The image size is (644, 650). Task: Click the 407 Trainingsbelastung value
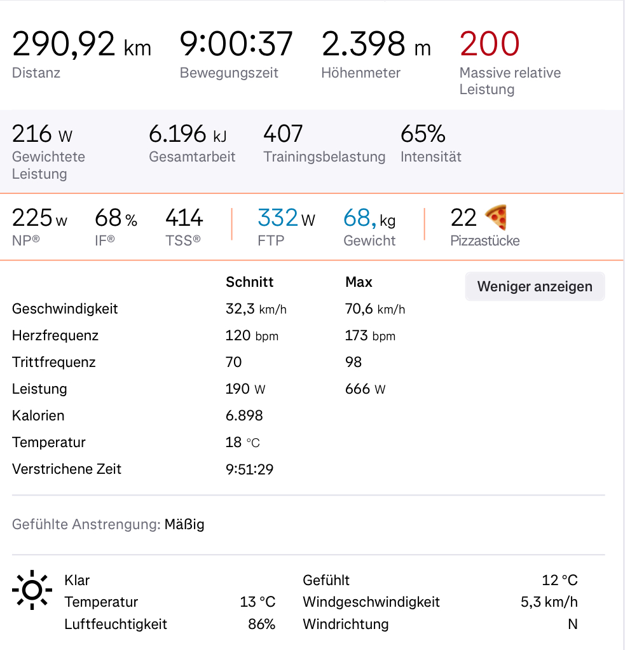tap(283, 134)
